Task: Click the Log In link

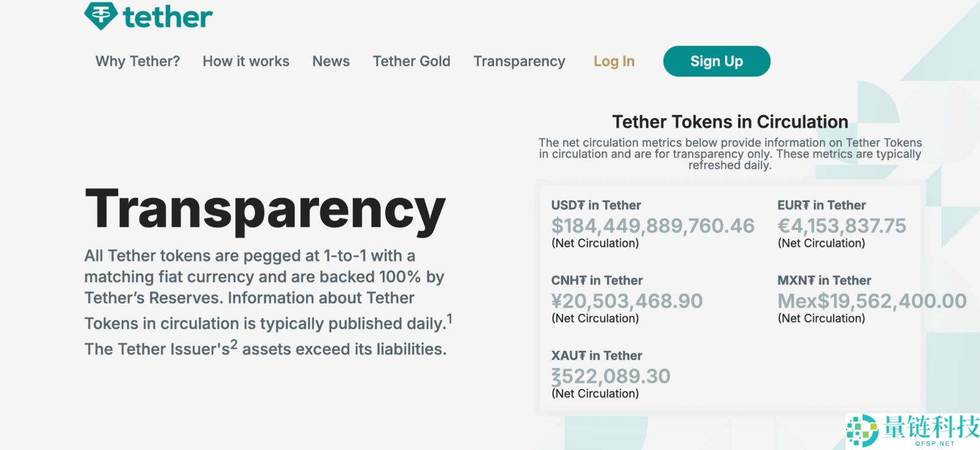Action: pyautogui.click(x=614, y=61)
